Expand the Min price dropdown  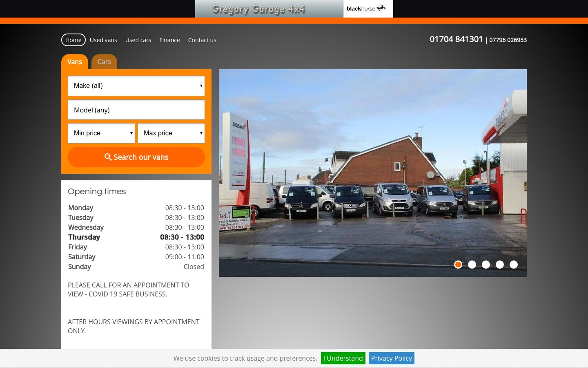tap(101, 133)
